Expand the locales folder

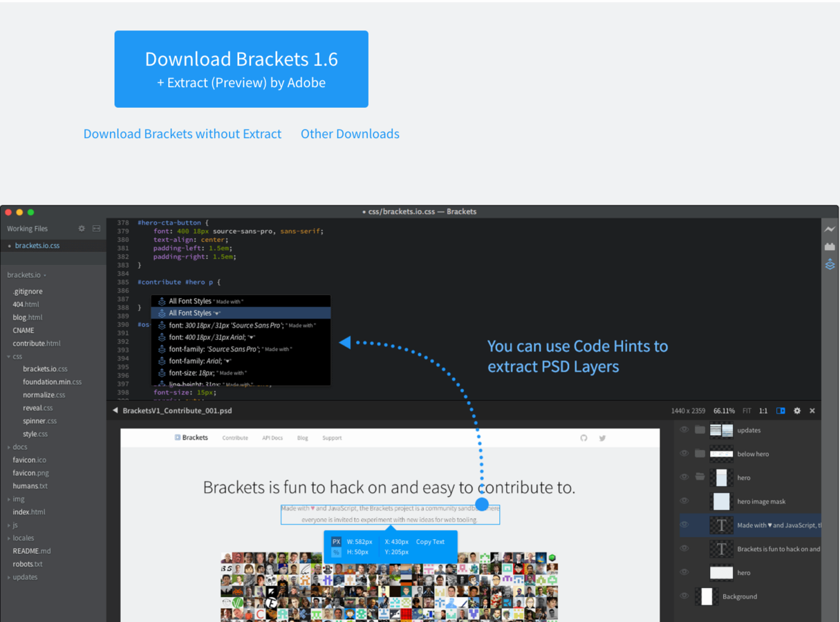(x=9, y=538)
